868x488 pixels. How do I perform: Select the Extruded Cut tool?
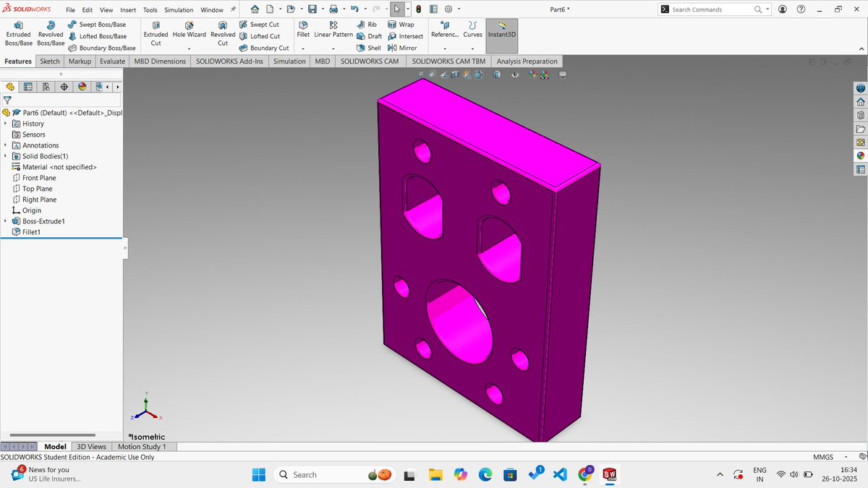click(x=156, y=33)
